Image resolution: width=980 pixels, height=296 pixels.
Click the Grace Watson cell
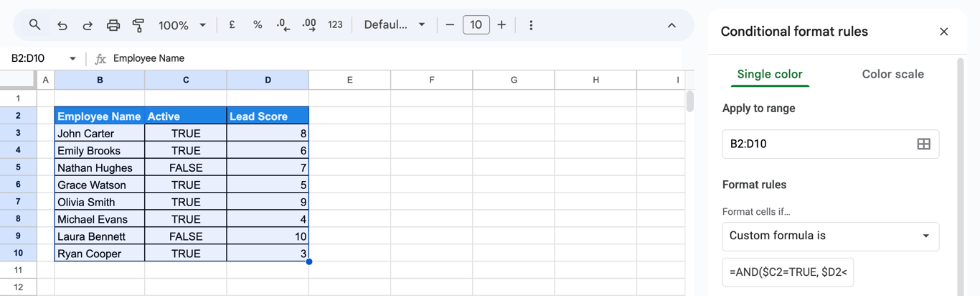(100, 185)
